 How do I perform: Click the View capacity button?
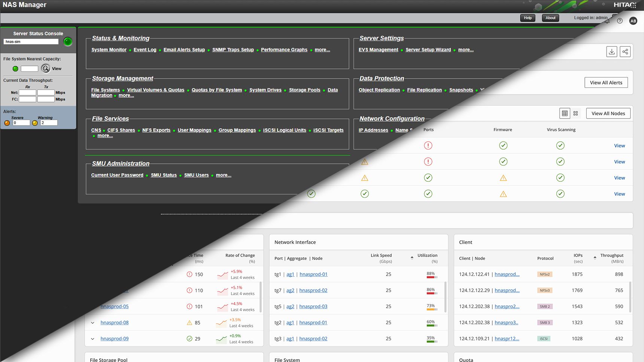point(57,69)
